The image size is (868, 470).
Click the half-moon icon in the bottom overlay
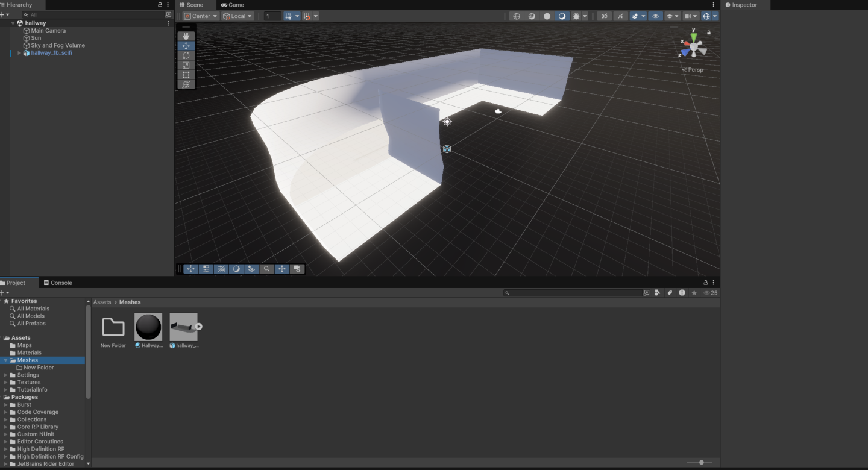[x=236, y=269]
